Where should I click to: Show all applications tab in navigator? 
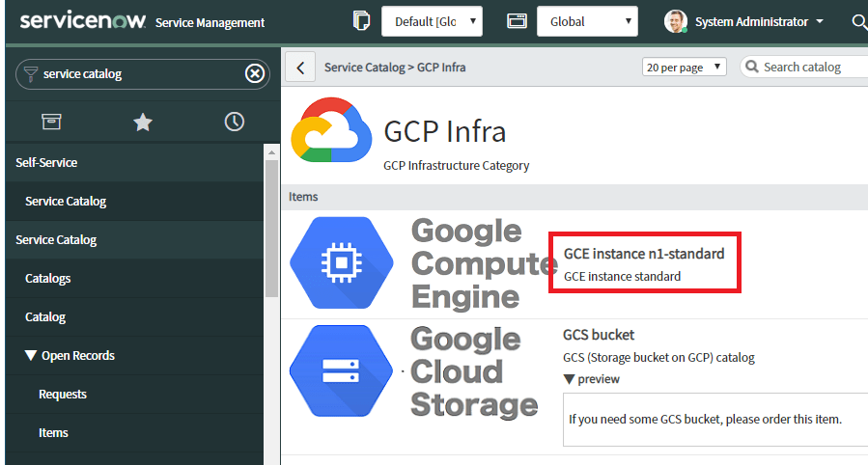pyautogui.click(x=51, y=122)
